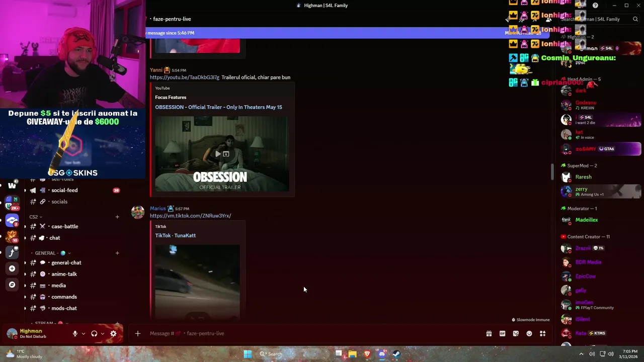Open the GIF picker

[x=502, y=333]
